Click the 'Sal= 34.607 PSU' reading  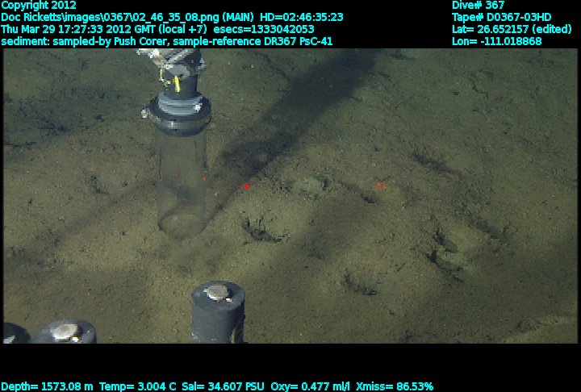(223, 386)
